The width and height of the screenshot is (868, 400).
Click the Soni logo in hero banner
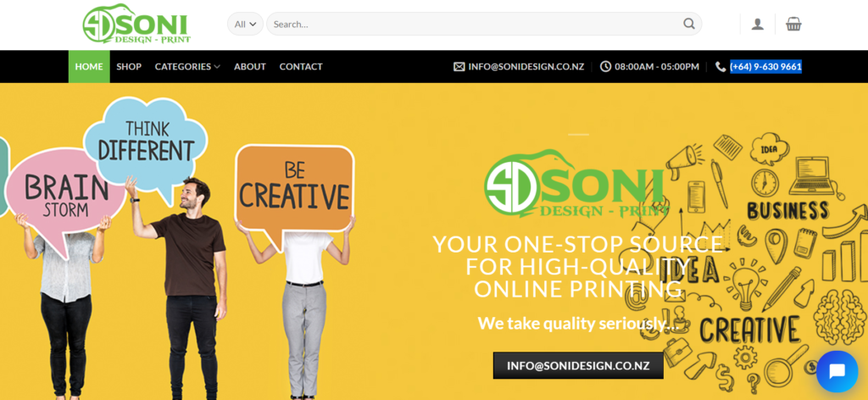(x=576, y=184)
